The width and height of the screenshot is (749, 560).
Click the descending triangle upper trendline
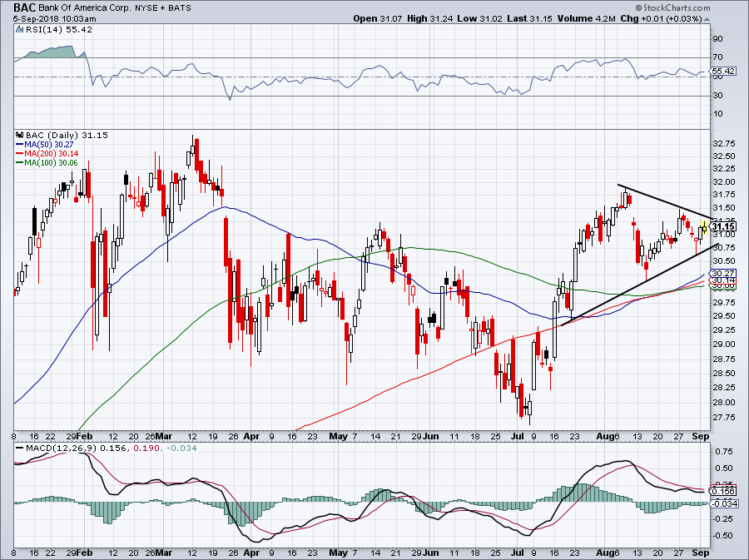pos(665,202)
